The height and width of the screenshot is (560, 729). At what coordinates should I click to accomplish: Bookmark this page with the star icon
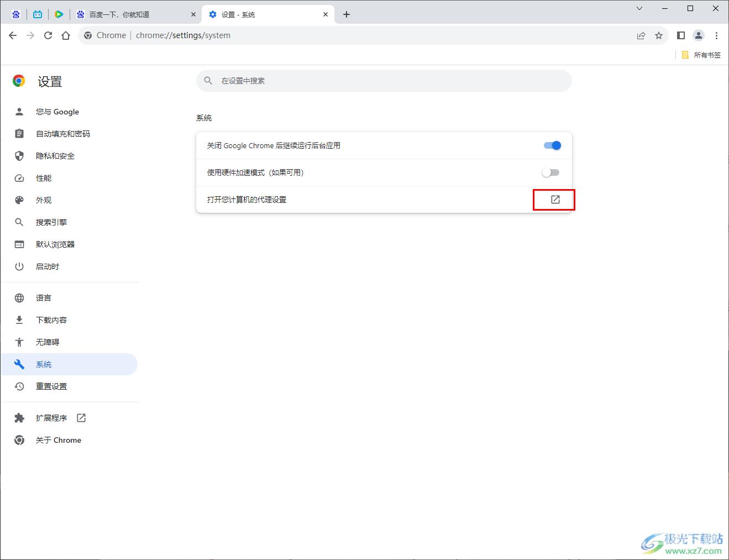(x=659, y=35)
